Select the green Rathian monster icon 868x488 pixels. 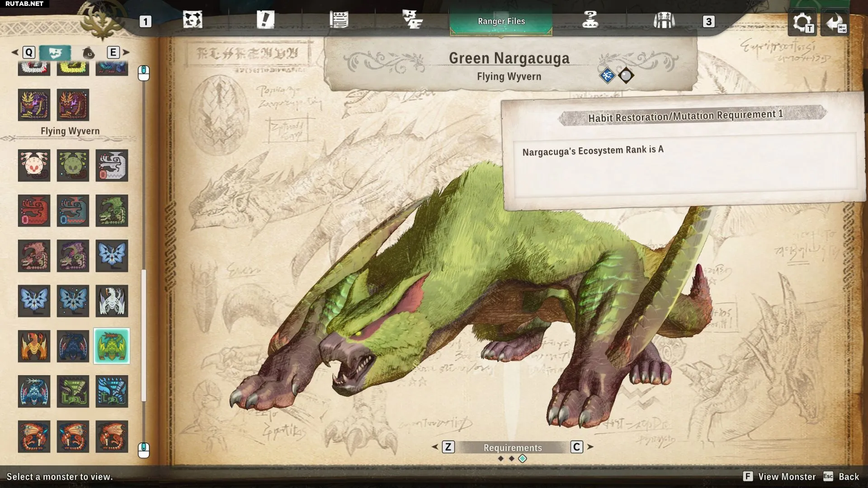[112, 211]
